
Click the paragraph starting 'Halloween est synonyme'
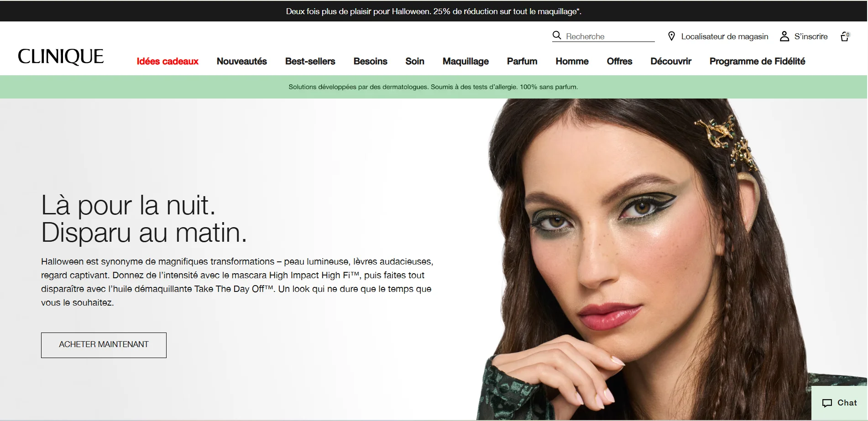tap(237, 282)
